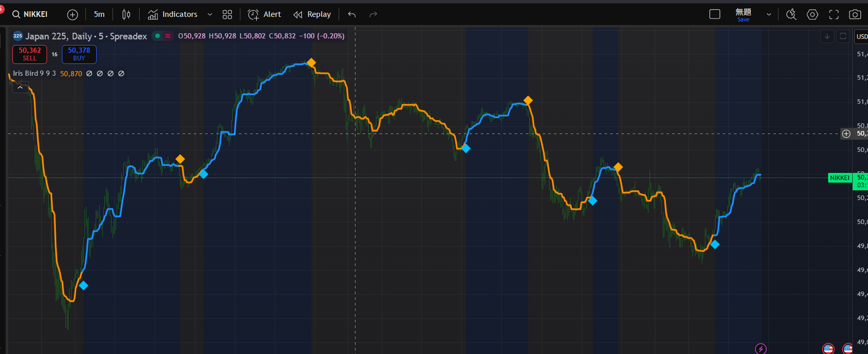Image resolution: width=868 pixels, height=354 pixels.
Task: Start bar Replay mode
Action: click(x=312, y=14)
